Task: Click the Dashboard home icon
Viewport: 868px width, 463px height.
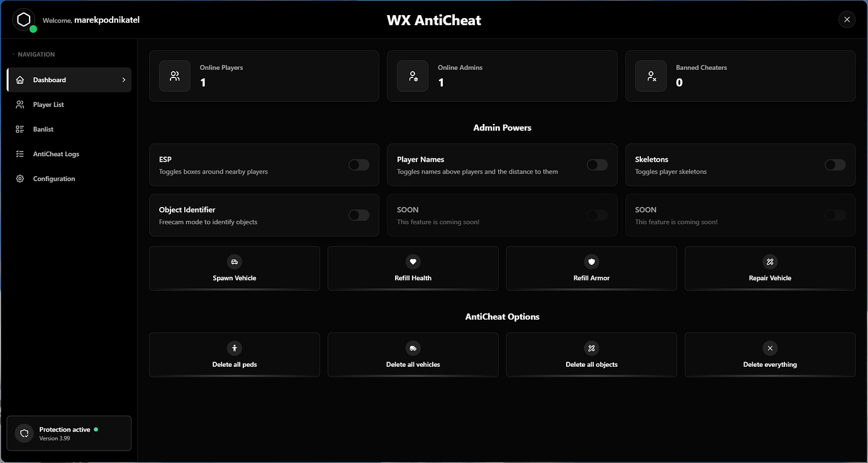Action: 19,79
